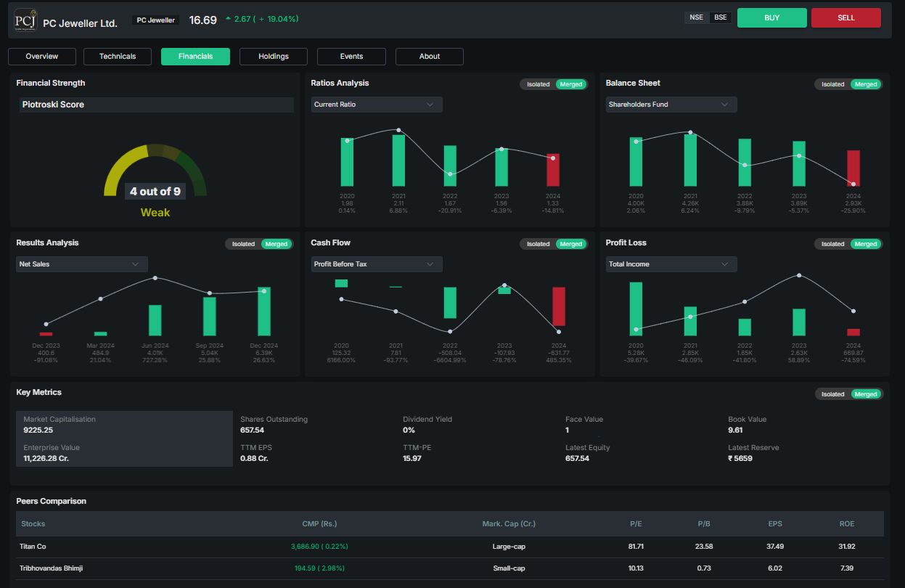The width and height of the screenshot is (905, 588).
Task: Select the BSE exchange toggle
Action: click(720, 17)
